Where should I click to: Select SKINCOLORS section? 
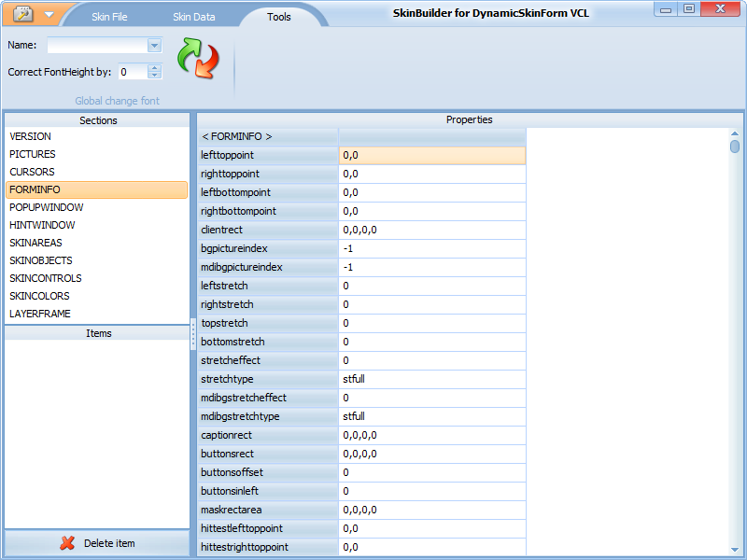click(97, 296)
